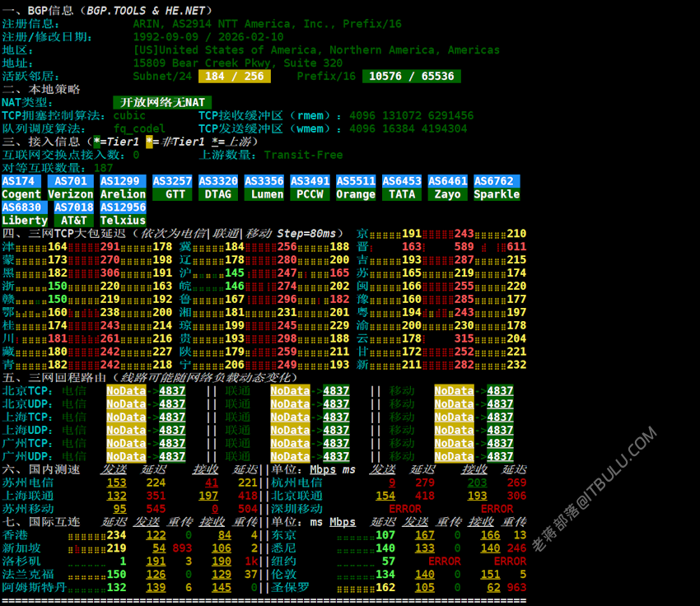This screenshot has height=606, width=700.
Task: Click the 4837 value in 广州TCP 移动 row
Action: point(500,444)
